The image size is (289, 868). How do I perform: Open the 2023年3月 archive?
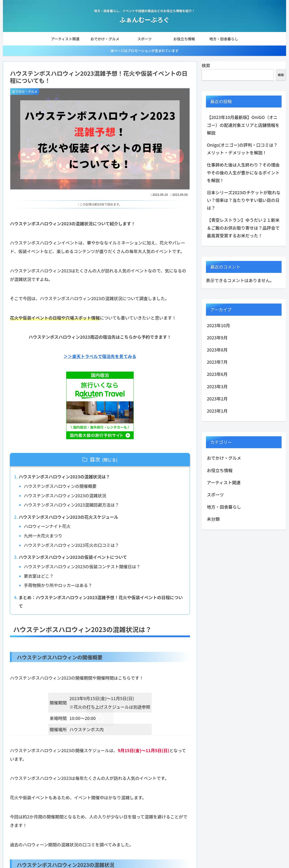pos(217,386)
